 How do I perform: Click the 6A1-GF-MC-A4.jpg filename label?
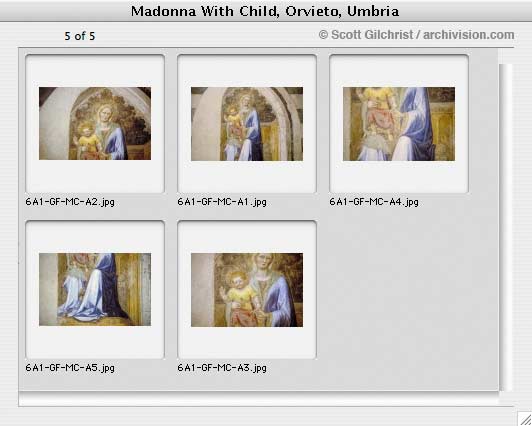click(374, 202)
